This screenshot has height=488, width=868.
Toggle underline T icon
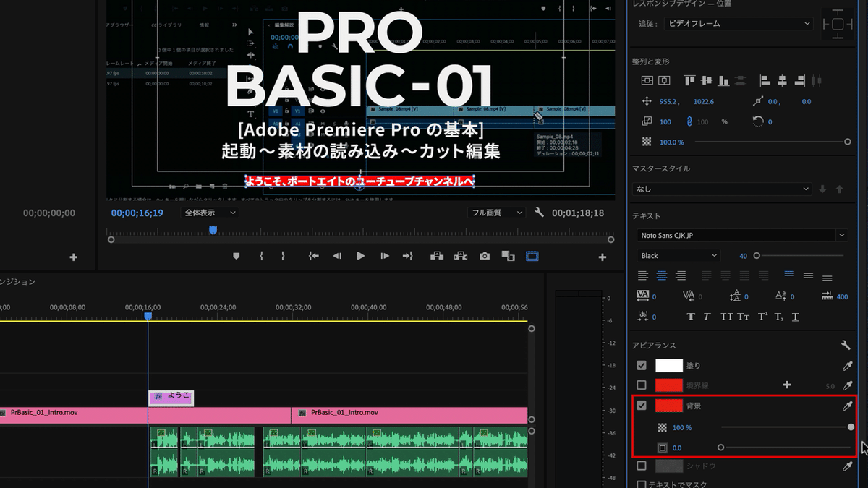click(796, 317)
